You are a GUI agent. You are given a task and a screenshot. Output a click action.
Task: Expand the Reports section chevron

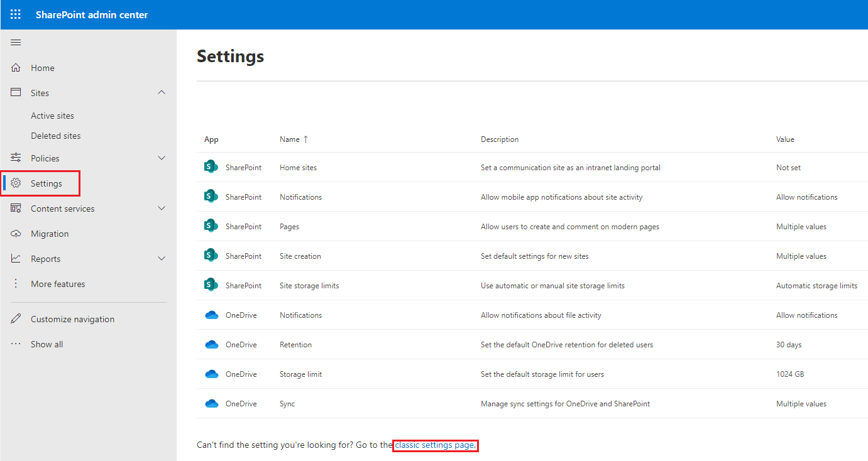coord(162,258)
